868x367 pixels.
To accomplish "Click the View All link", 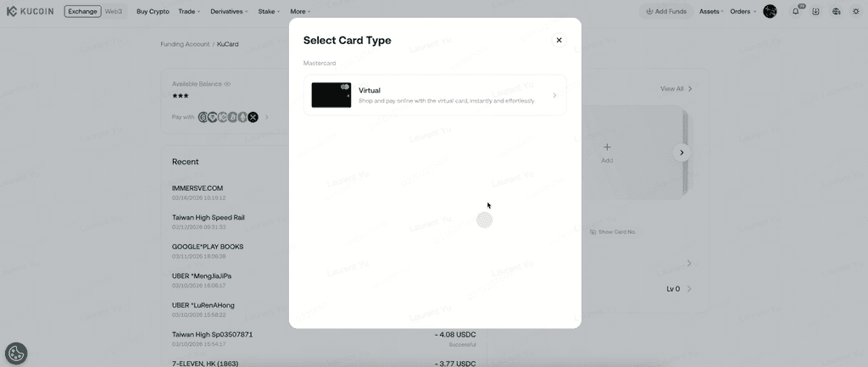I will coord(676,88).
